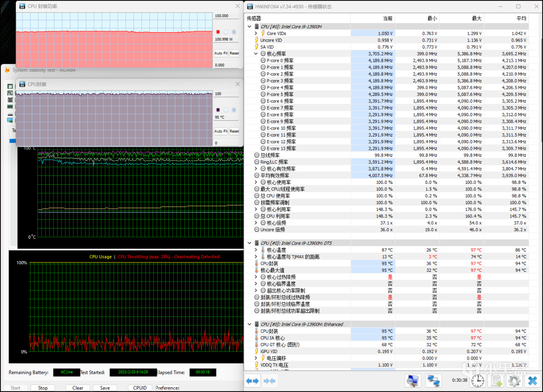Image resolution: width=543 pixels, height=392 pixels.
Task: Click Reset in CPU封装 temperature graph
Action: pos(234,131)
